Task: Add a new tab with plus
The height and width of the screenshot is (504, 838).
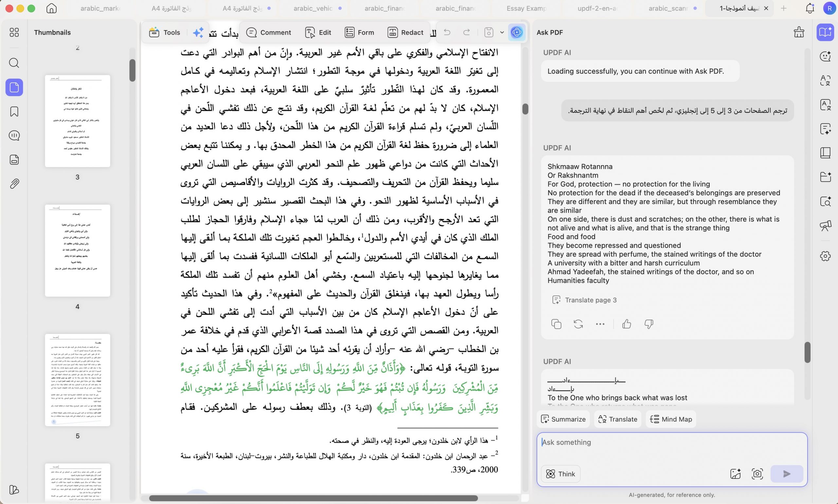Action: point(784,8)
